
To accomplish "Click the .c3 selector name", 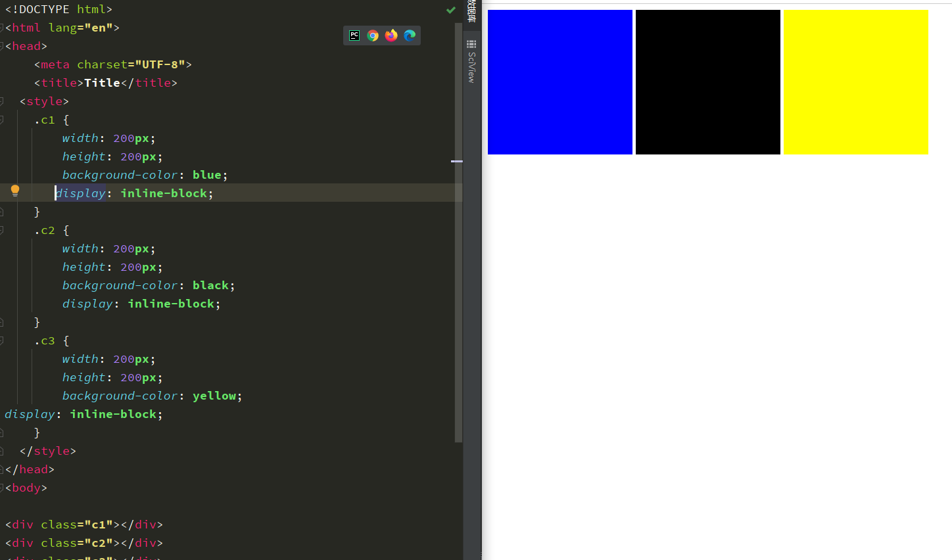I will pos(45,340).
